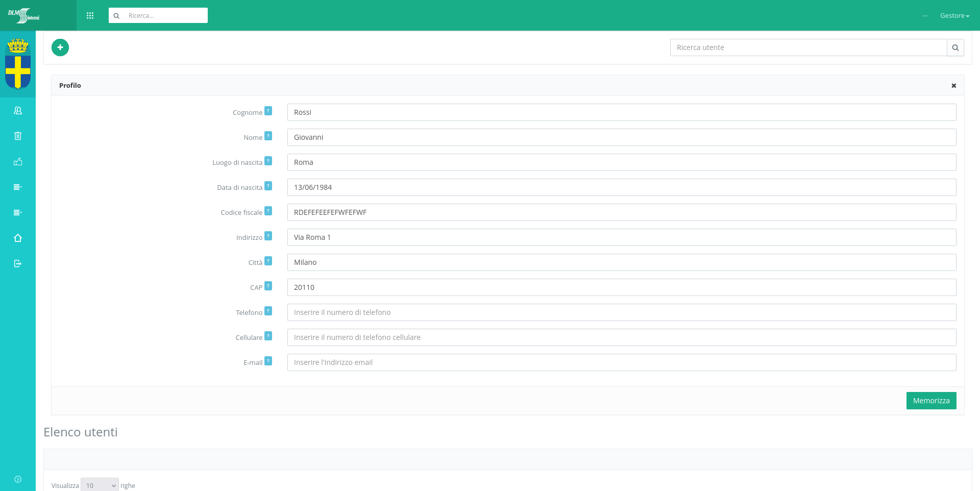Expand the sidebar with bottom arrow
The image size is (980, 491).
point(18,479)
